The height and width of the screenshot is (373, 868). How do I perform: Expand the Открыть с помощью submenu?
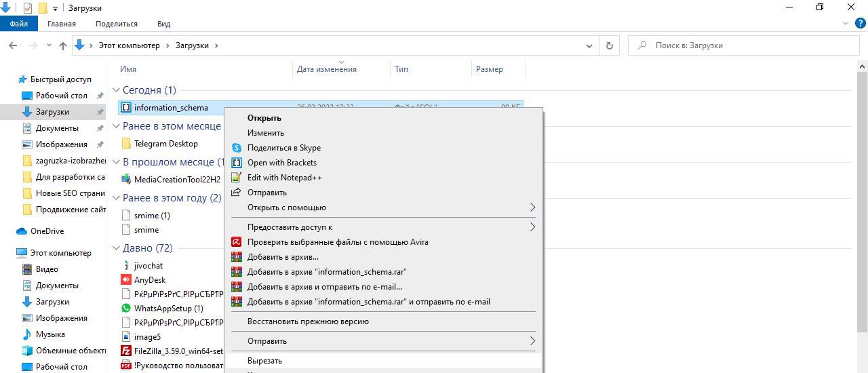click(532, 208)
